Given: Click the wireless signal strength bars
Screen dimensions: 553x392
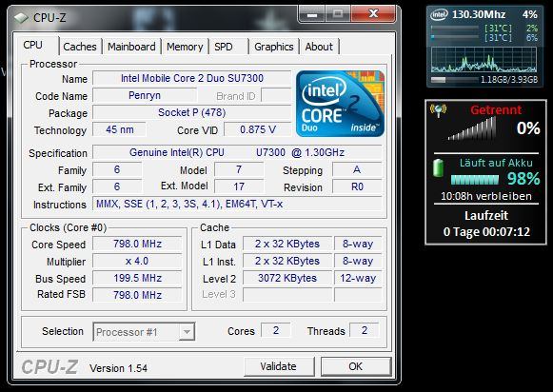Looking at the screenshot, I should coord(472,128).
